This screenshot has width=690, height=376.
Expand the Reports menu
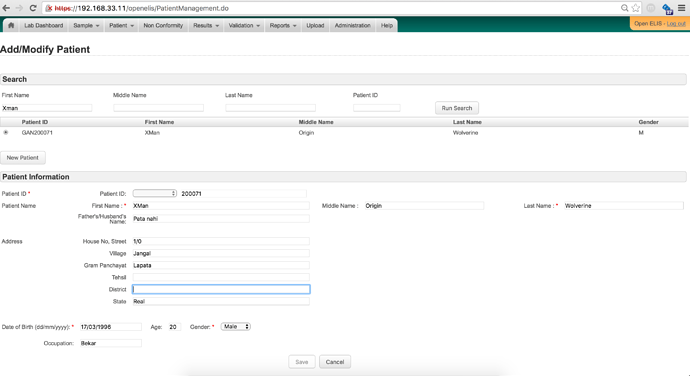coord(283,26)
